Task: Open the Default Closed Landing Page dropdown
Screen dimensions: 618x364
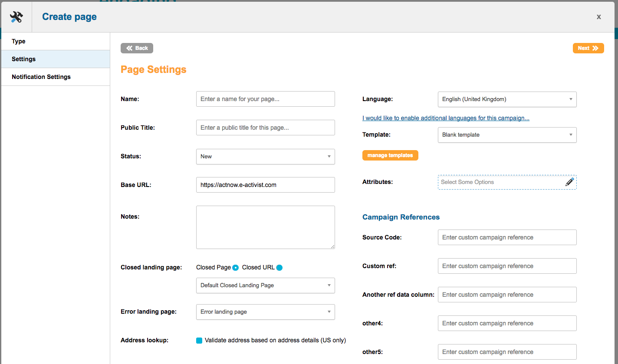Action: tap(265, 285)
